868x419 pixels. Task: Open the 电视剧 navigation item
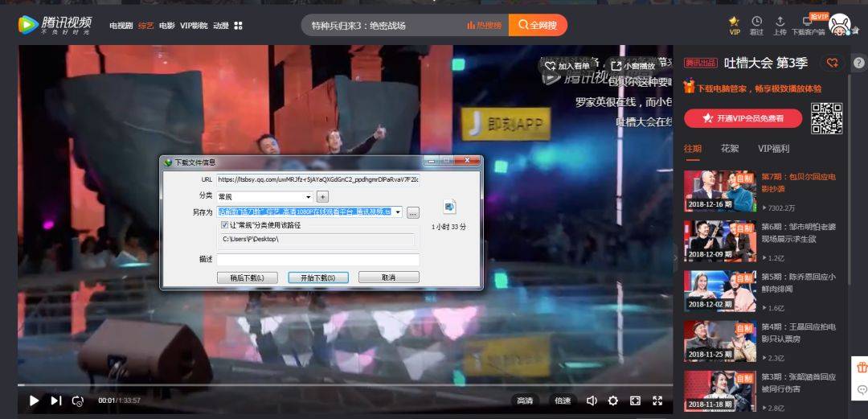(x=121, y=26)
